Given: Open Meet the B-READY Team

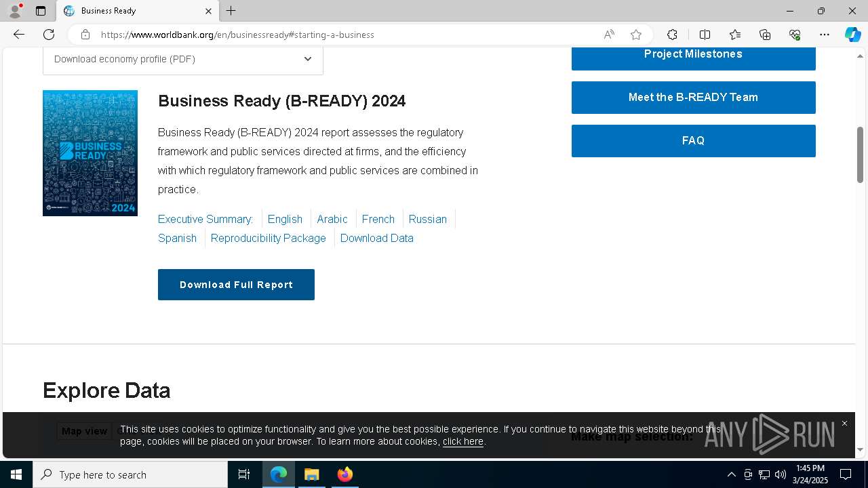Looking at the screenshot, I should tap(693, 98).
